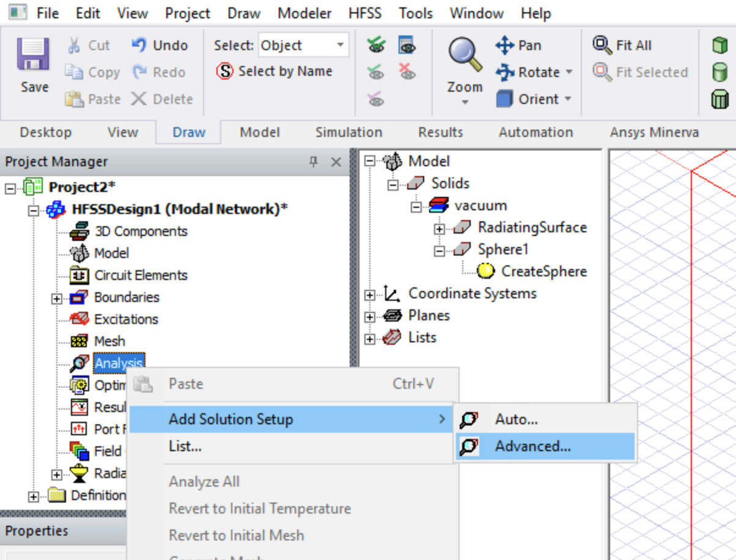Click the Analysis tree icon
This screenshot has width=736, height=560.
coord(79,364)
